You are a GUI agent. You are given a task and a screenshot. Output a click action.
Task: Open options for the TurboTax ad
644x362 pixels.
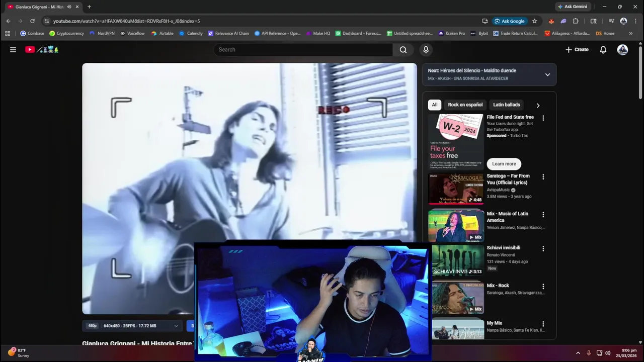pos(543,118)
